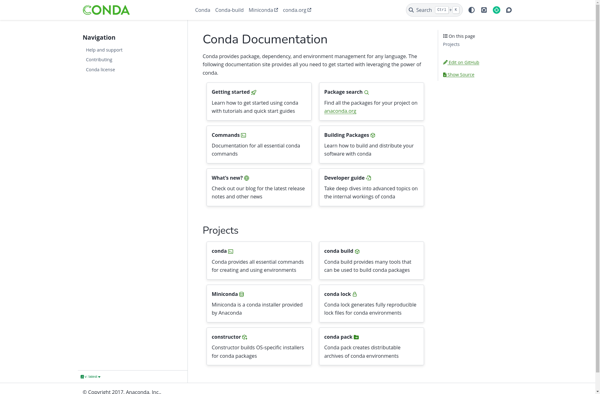This screenshot has height=394, width=600.
Task: Open Contributing in the sidebar navigation
Action: (x=99, y=60)
